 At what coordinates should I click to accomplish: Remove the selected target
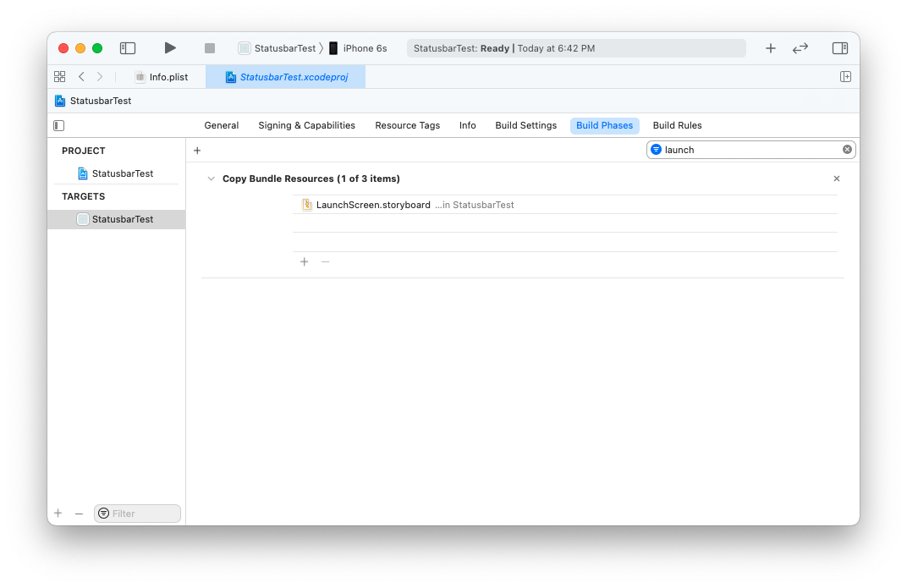click(80, 514)
